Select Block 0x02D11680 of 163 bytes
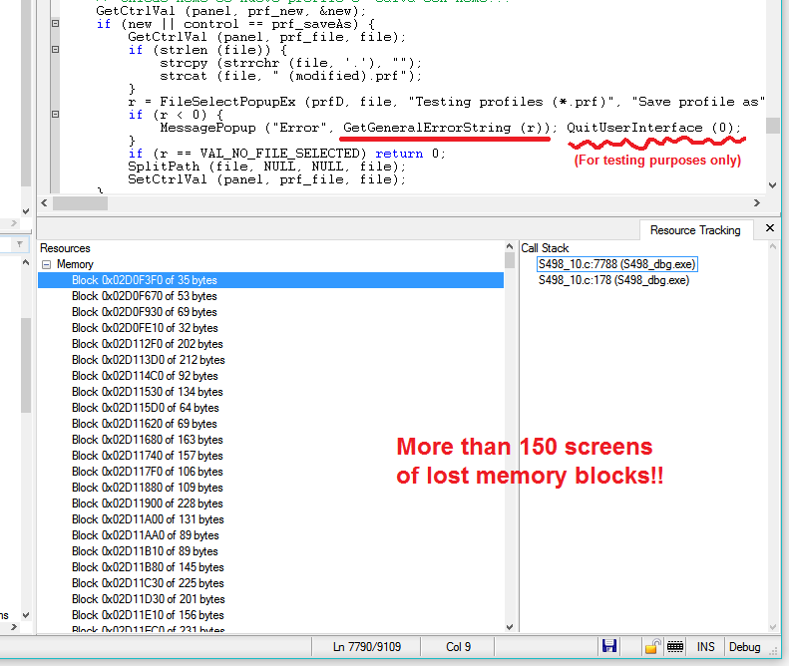The width and height of the screenshot is (792, 672). (x=148, y=442)
